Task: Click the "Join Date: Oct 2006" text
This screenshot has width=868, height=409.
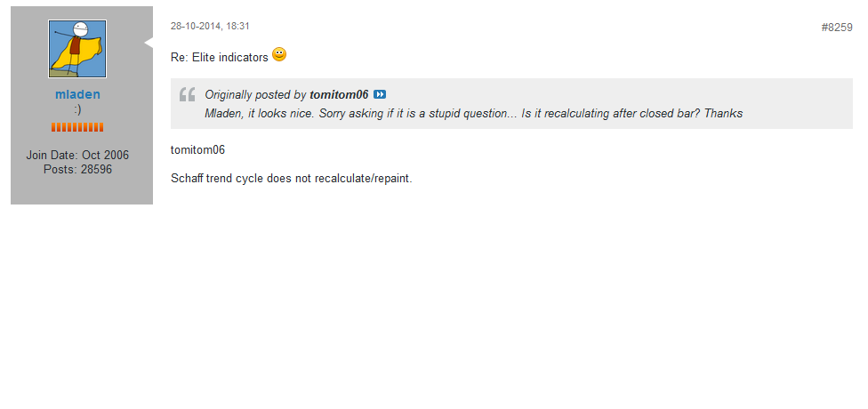Action: coord(77,155)
